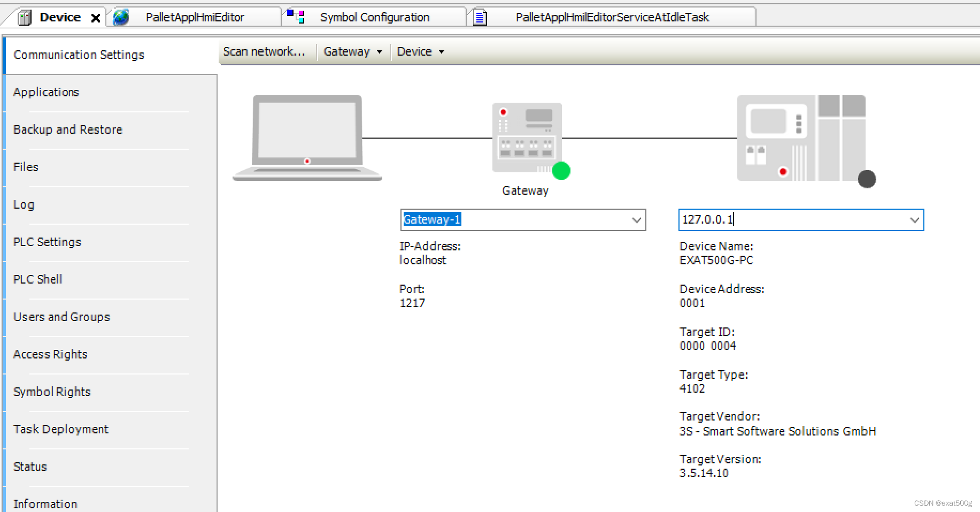This screenshot has height=512, width=980.
Task: Select the laptop icon in the network diagram
Action: [x=307, y=135]
